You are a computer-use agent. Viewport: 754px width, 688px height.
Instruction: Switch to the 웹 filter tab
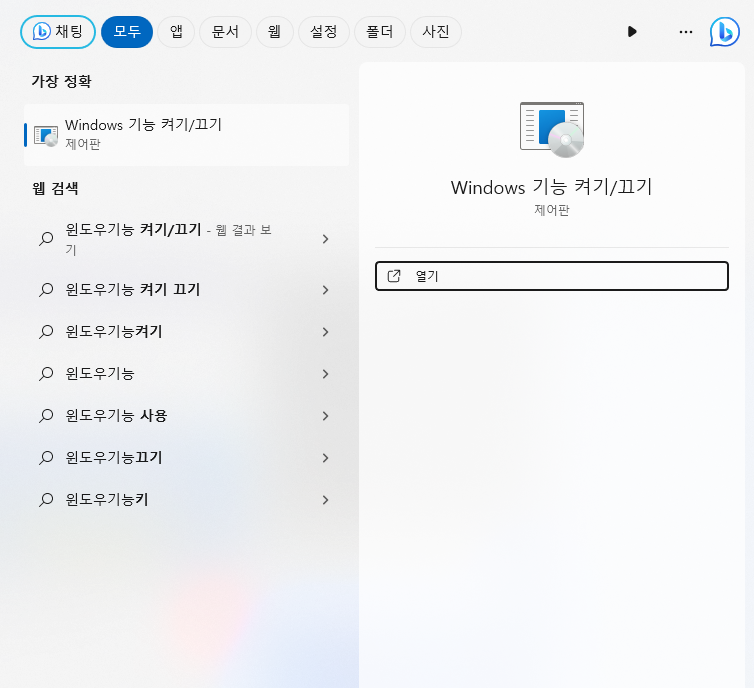pyautogui.click(x=275, y=32)
